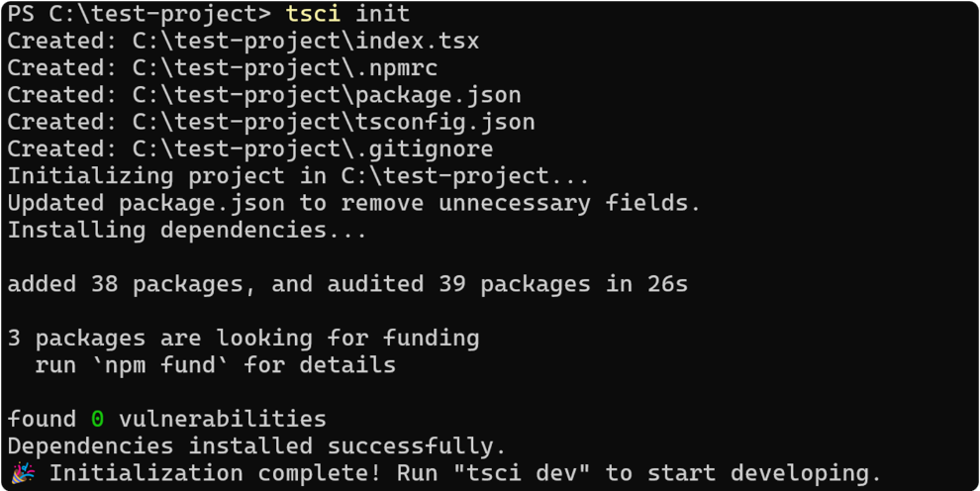The height and width of the screenshot is (491, 980).
Task: Click the .npmrc file path
Action: click(285, 68)
